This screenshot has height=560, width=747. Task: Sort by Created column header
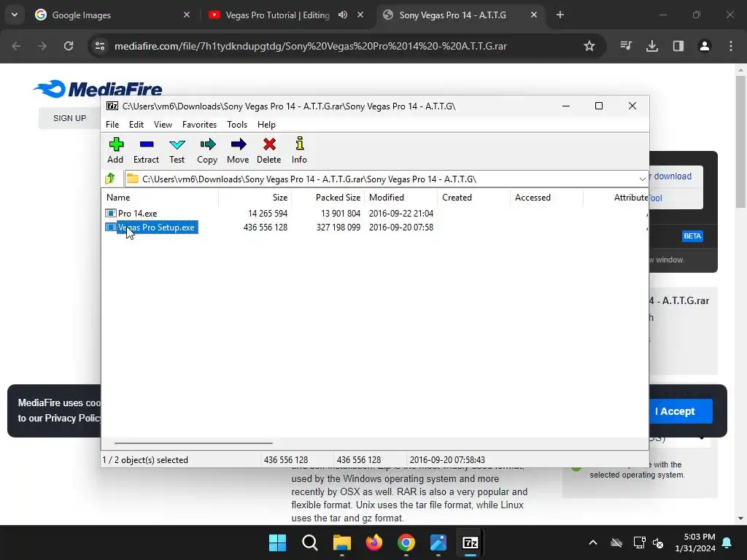[473, 197]
